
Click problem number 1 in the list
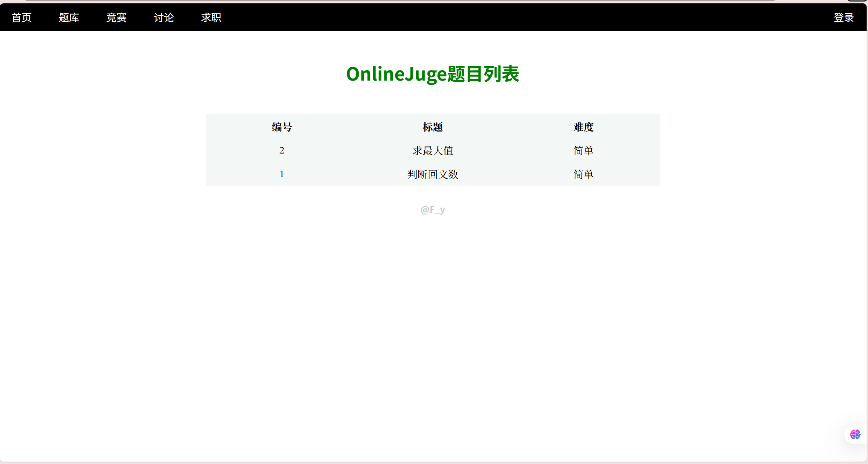[282, 174]
